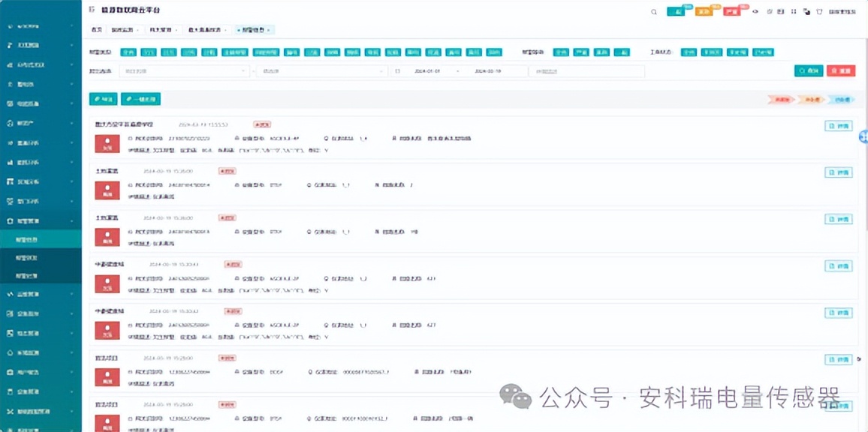Click sidebar submenu item just below 报警信息
This screenshot has height=432, width=868.
[x=41, y=257]
